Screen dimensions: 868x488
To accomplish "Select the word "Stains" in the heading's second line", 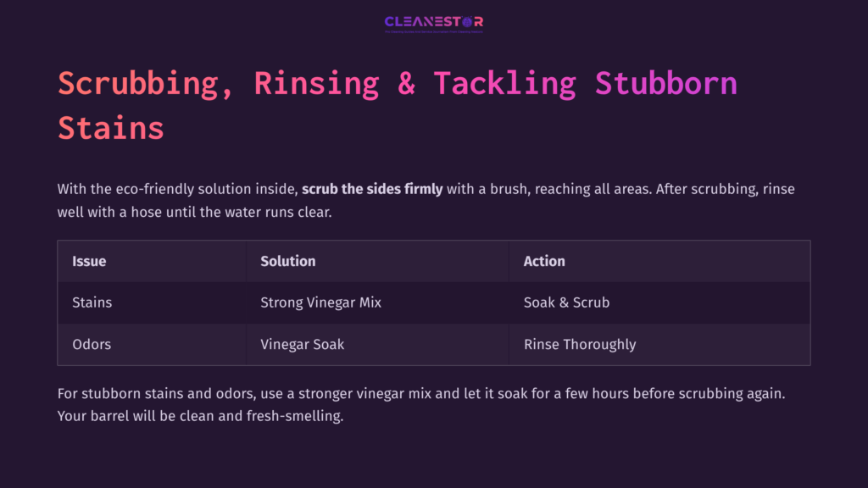I will (x=111, y=127).
